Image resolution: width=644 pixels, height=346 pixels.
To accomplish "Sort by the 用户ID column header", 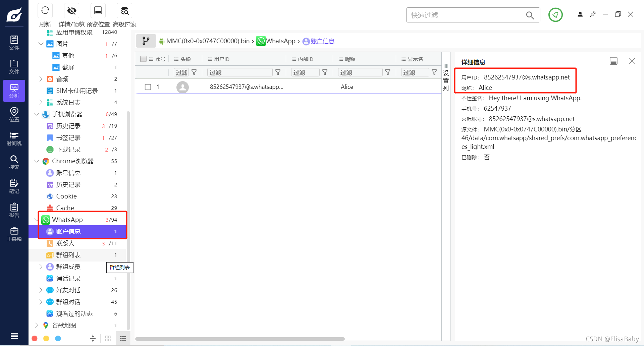I will click(222, 59).
